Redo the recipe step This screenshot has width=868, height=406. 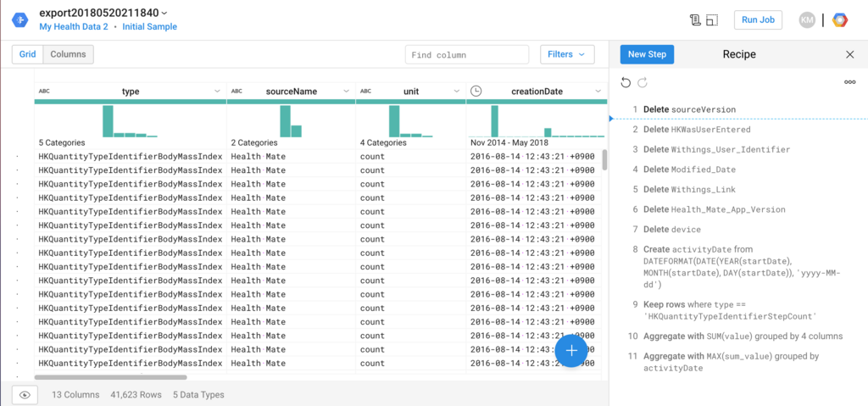tap(643, 82)
